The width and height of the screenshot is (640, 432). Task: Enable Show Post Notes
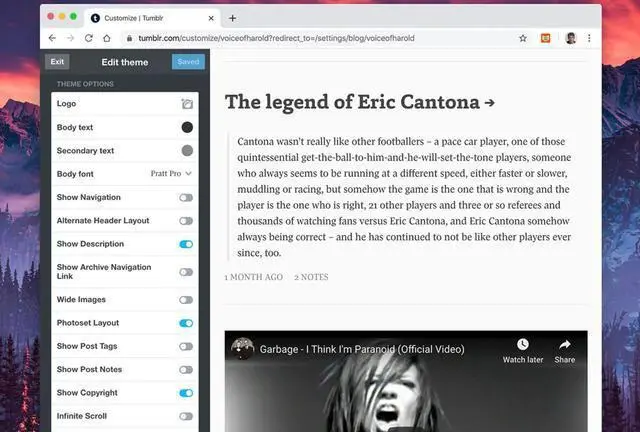coord(186,370)
